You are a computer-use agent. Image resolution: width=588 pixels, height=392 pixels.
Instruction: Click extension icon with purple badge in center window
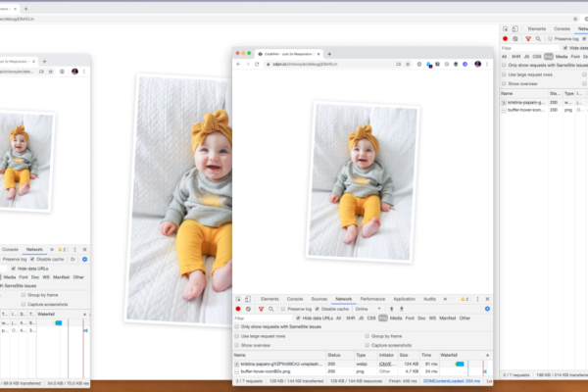(x=429, y=65)
